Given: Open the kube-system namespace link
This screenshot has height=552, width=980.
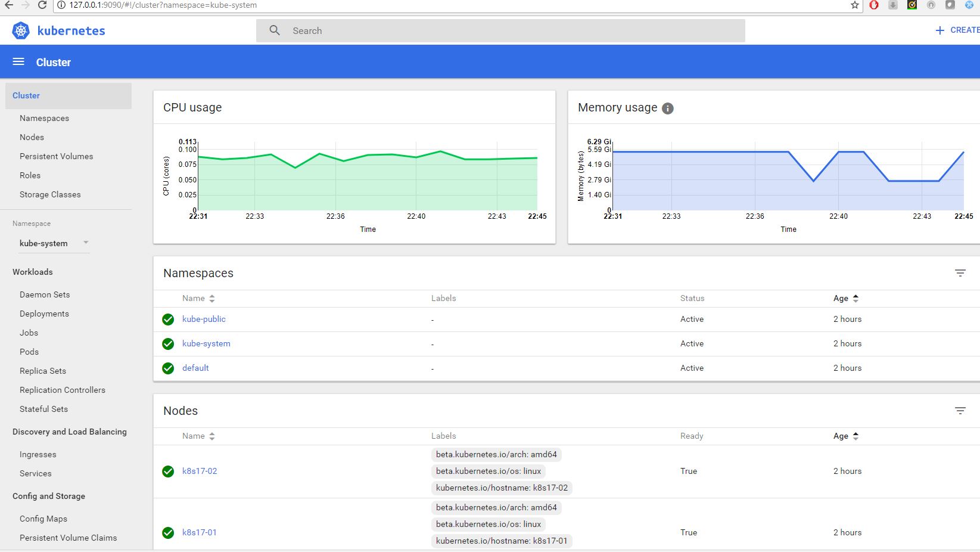Looking at the screenshot, I should (206, 343).
